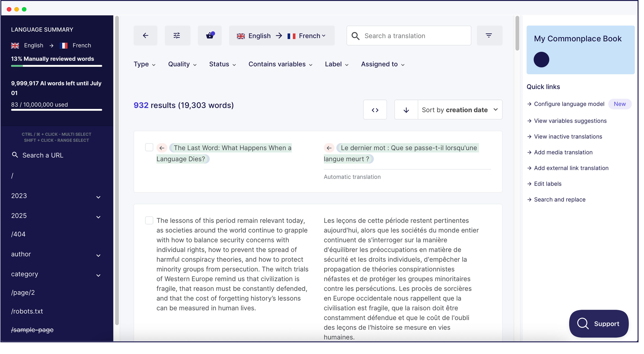The image size is (644, 354).
Task: Click the revert arrow beside the English title
Action: pyautogui.click(x=162, y=148)
